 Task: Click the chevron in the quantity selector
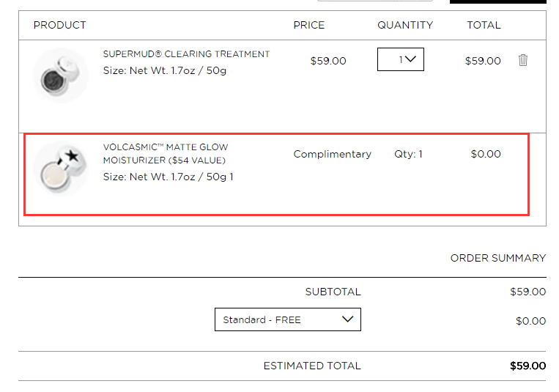[x=410, y=59]
